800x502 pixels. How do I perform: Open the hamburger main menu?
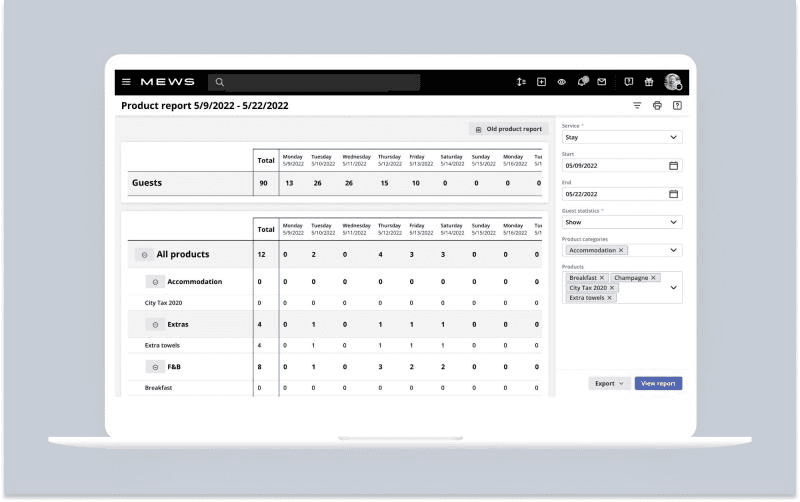point(126,82)
